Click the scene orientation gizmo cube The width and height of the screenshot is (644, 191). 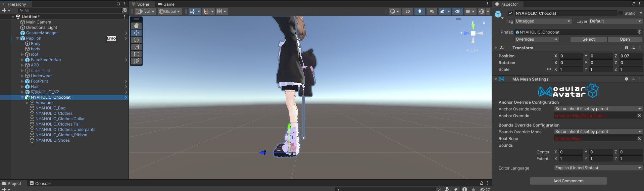(x=473, y=33)
